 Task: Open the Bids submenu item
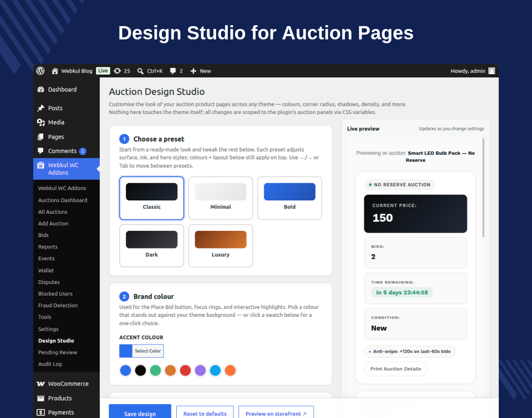(x=43, y=235)
